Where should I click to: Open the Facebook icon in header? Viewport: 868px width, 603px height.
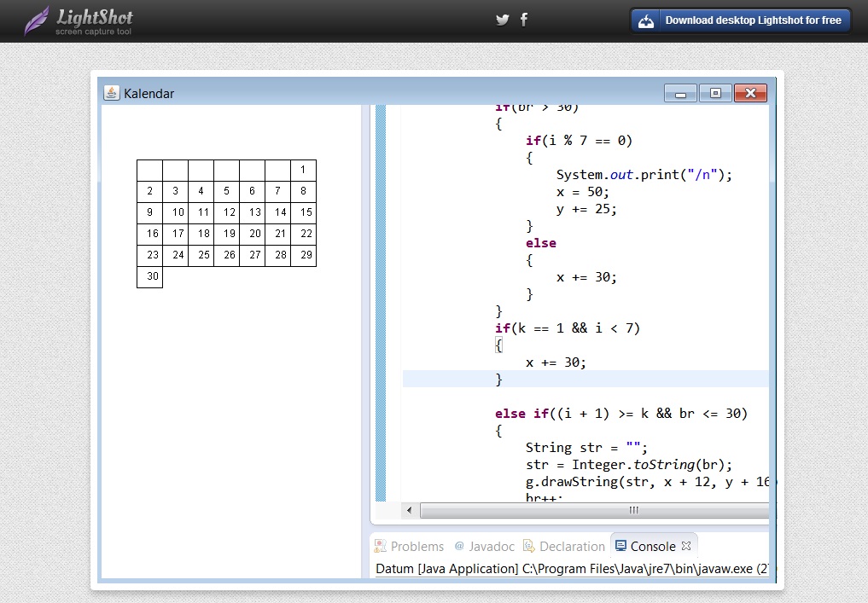point(524,20)
